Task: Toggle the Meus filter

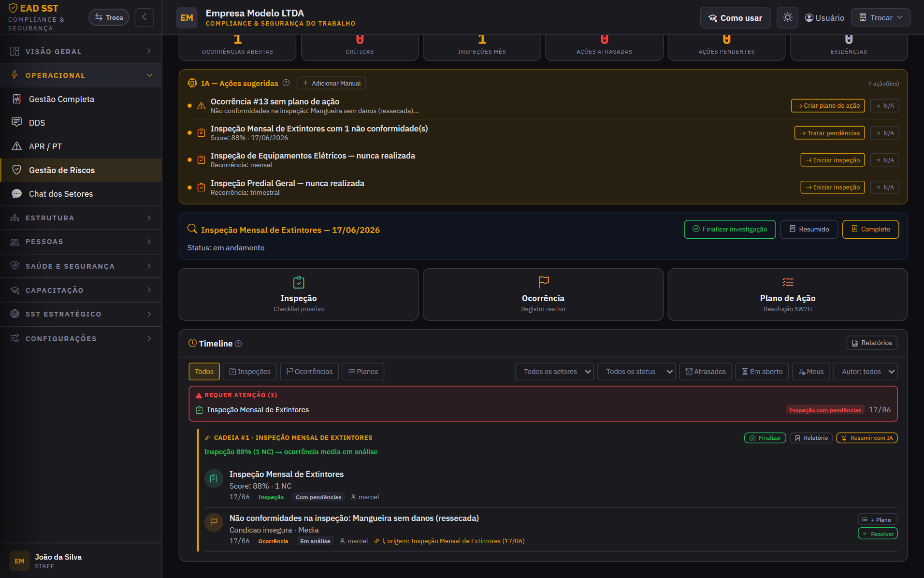Action: pyautogui.click(x=811, y=371)
